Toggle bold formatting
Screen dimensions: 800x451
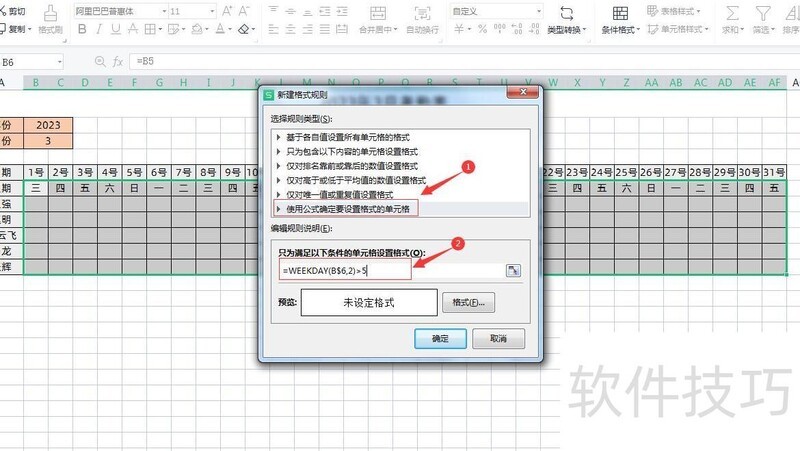(82, 29)
